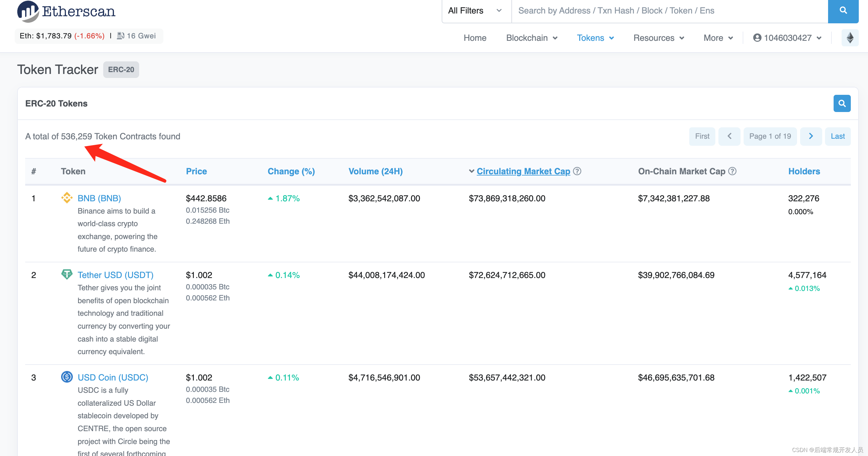The height and width of the screenshot is (456, 868).
Task: Click Circulating Market Cap help question mark
Action: (x=577, y=171)
